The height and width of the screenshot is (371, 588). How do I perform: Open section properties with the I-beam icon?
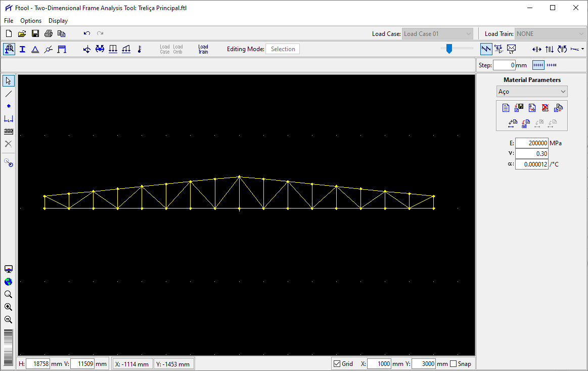[23, 49]
